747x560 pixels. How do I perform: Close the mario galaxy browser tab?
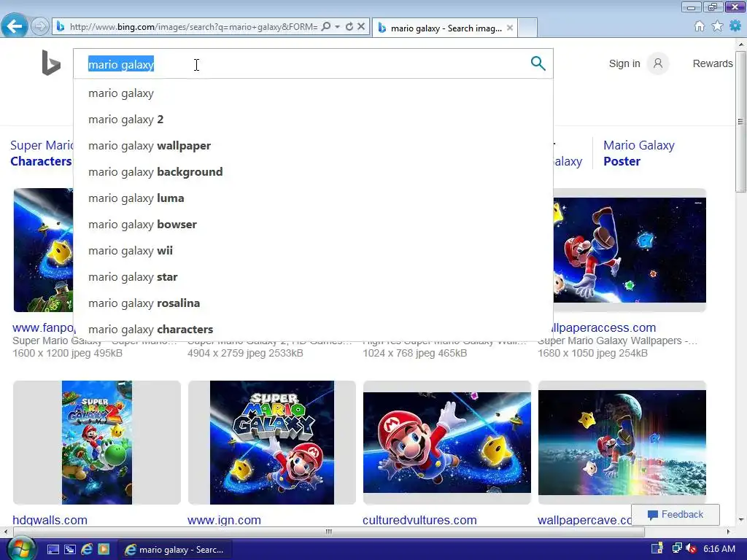(510, 28)
